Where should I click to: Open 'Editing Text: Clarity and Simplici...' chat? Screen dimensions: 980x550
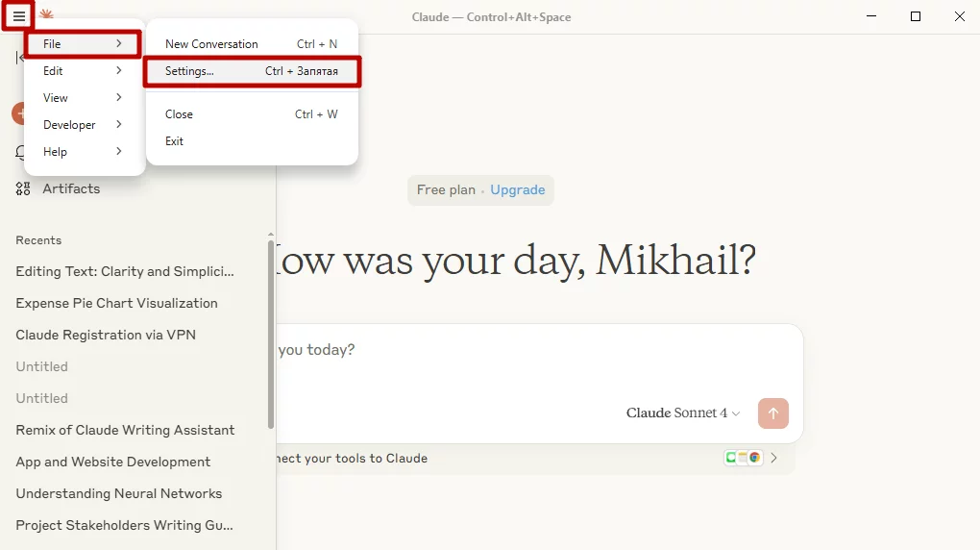[x=125, y=271]
